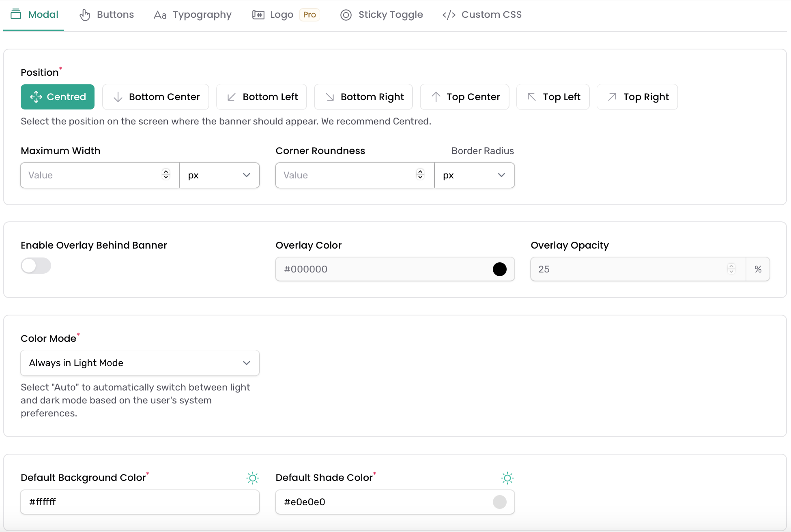791x532 pixels.
Task: Choose Bottom Center position
Action: [156, 97]
